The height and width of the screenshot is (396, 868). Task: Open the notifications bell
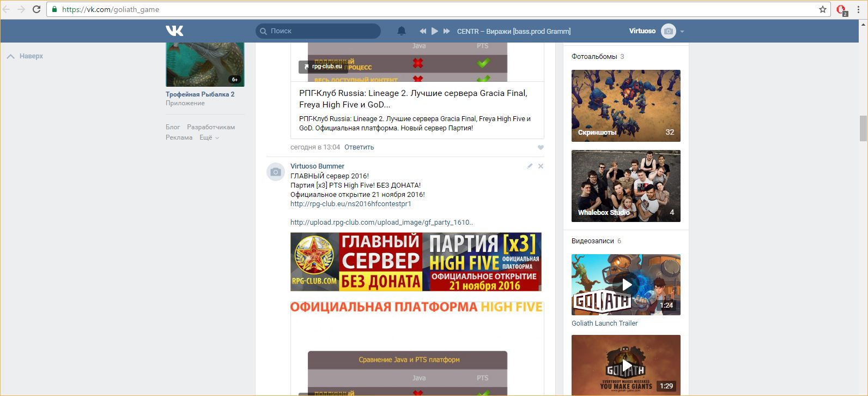[x=402, y=31]
